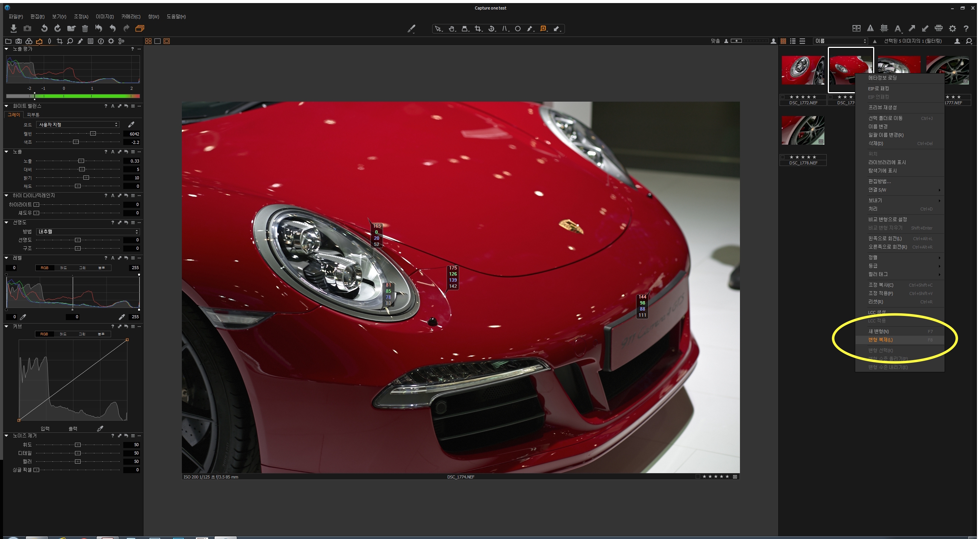Select the crop tool in cursor toolbar
The width and height of the screenshot is (980, 539).
tap(478, 29)
